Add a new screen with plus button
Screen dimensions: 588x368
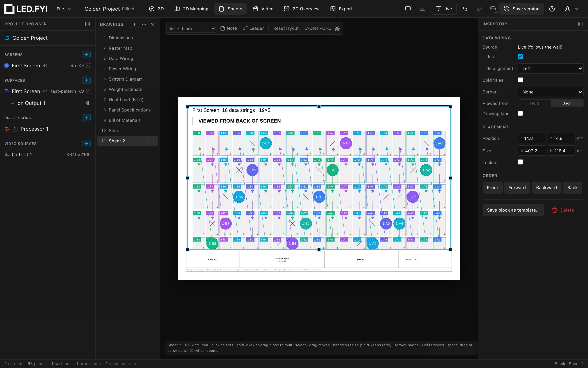[x=86, y=54]
